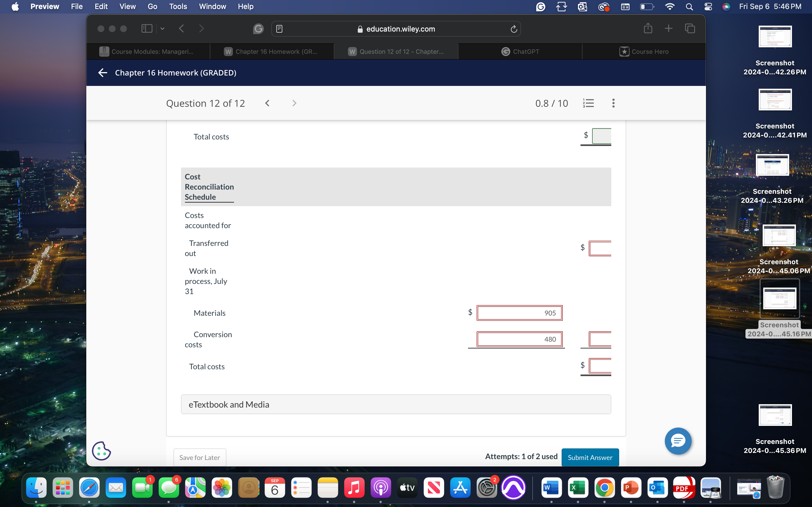The height and width of the screenshot is (507, 812).
Task: Click the Save for Later button
Action: (x=200, y=457)
